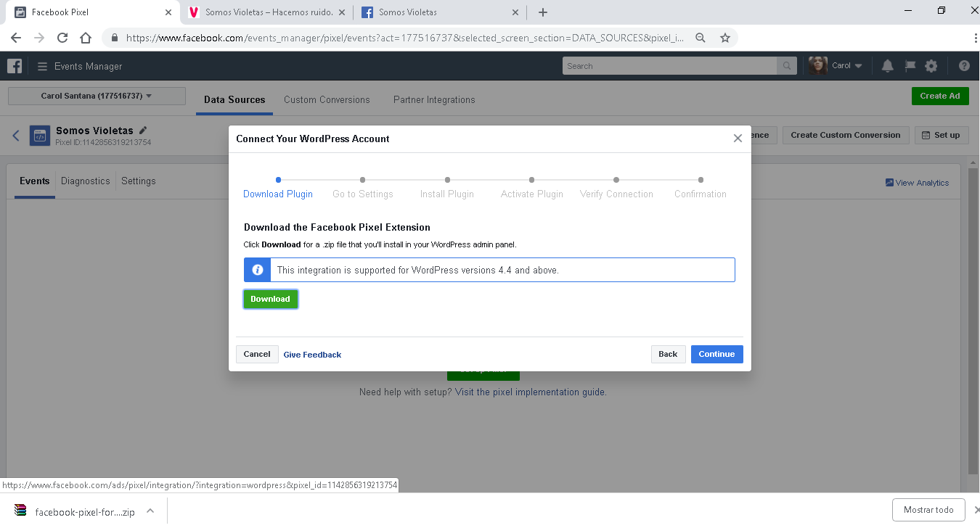Click the zoom magnifier in the address bar
This screenshot has width=980, height=528.
click(x=701, y=38)
